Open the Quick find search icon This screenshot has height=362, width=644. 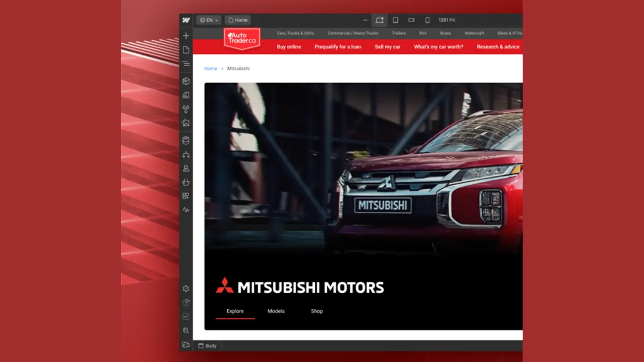pyautogui.click(x=186, y=331)
